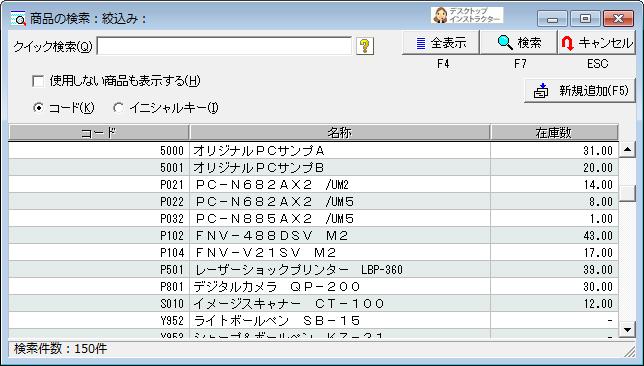Click the scrollbar up arrow
This screenshot has width=644, height=366.
[627, 149]
